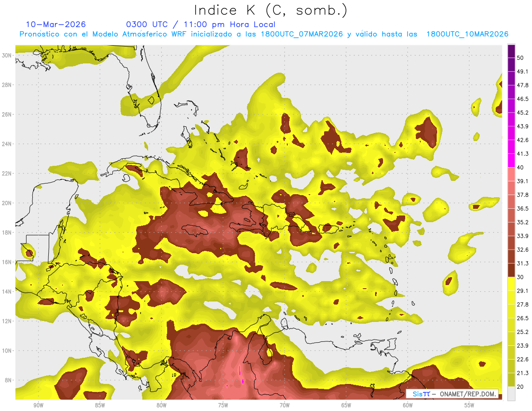This screenshot has height=411, width=532.
Task: Click the '22N' latitude axis label
Action: [x=7, y=173]
